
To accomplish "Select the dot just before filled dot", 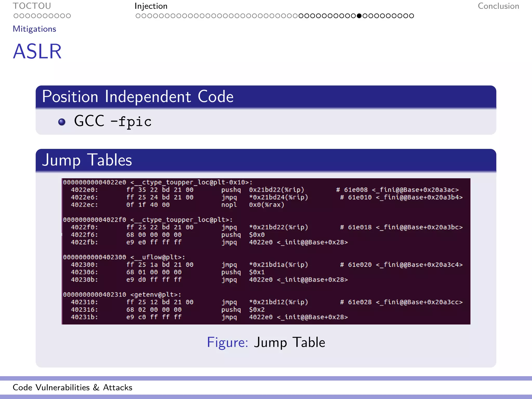I will point(353,16).
